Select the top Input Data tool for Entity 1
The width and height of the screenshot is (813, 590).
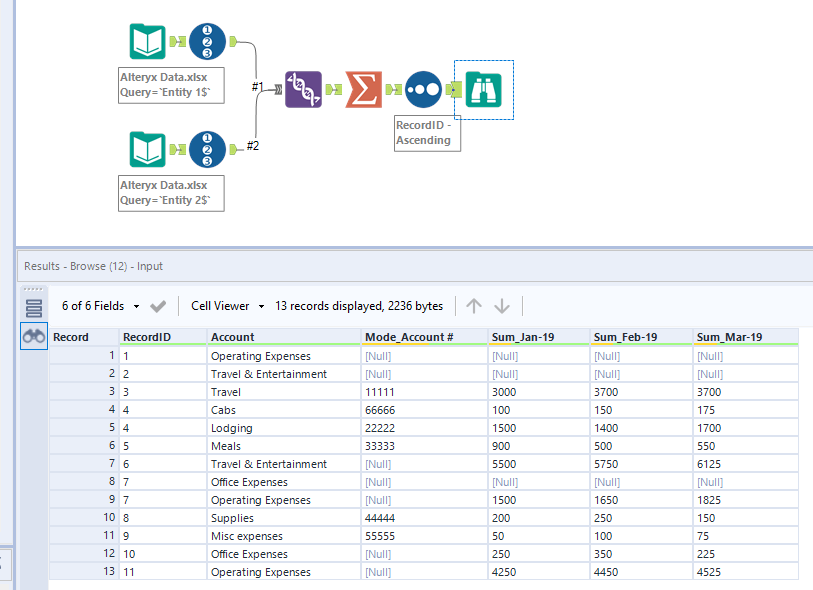[x=148, y=41]
